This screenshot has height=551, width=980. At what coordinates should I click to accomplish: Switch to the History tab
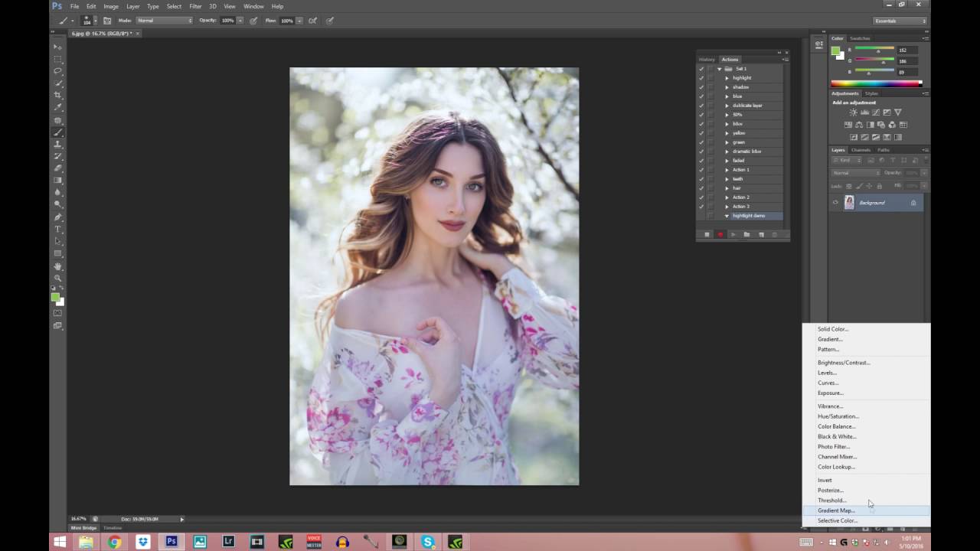pos(707,59)
